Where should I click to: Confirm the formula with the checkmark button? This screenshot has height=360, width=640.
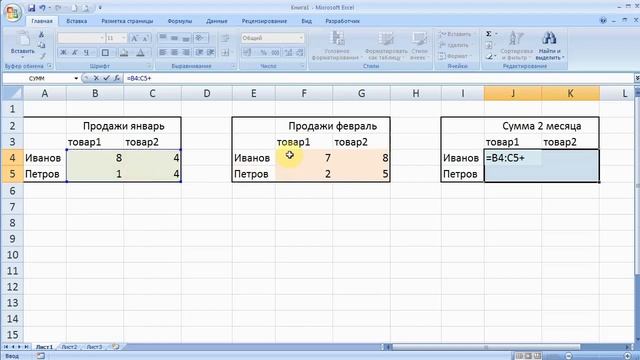(106, 78)
